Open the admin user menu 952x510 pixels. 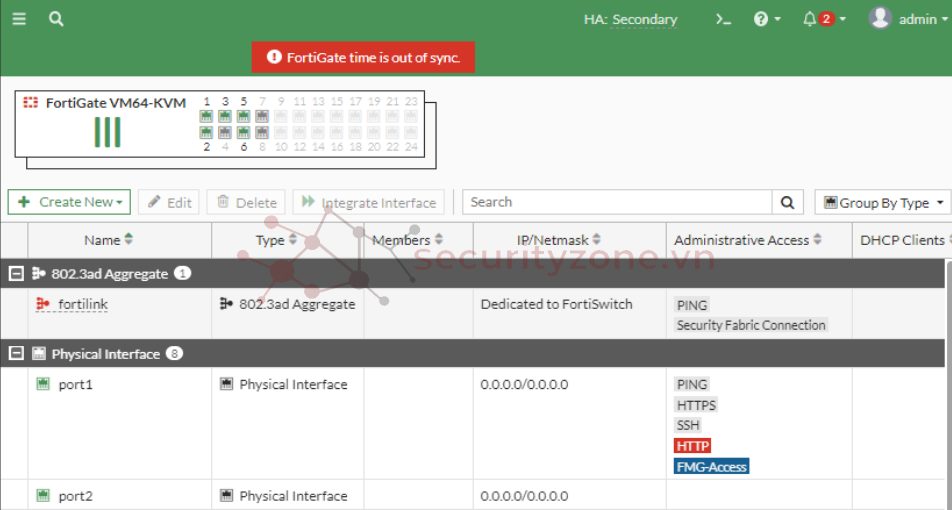(908, 19)
